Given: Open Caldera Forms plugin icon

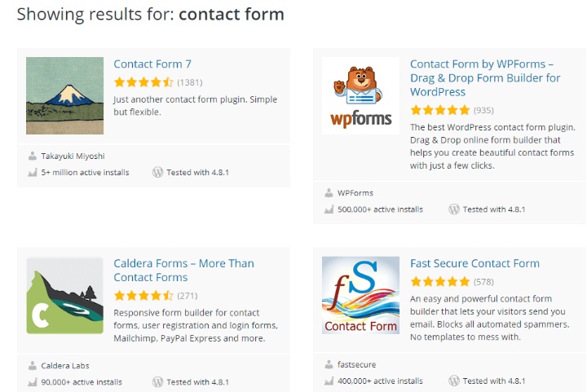Looking at the screenshot, I should click(64, 295).
